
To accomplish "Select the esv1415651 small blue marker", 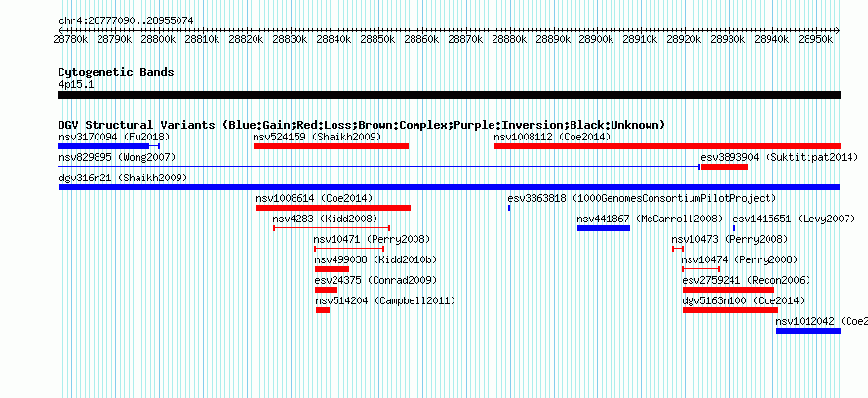I will (734, 228).
